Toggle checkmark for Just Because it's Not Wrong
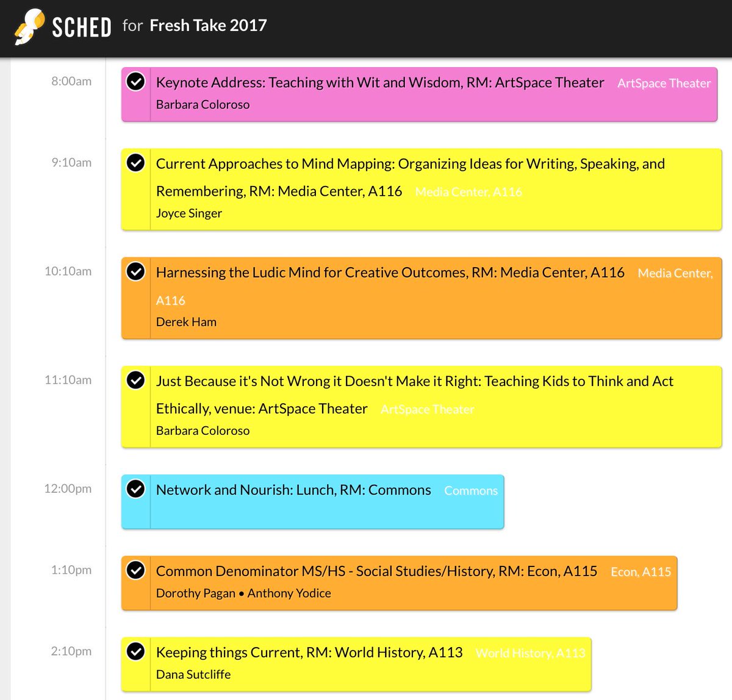Viewport: 732px width, 700px height. click(135, 380)
